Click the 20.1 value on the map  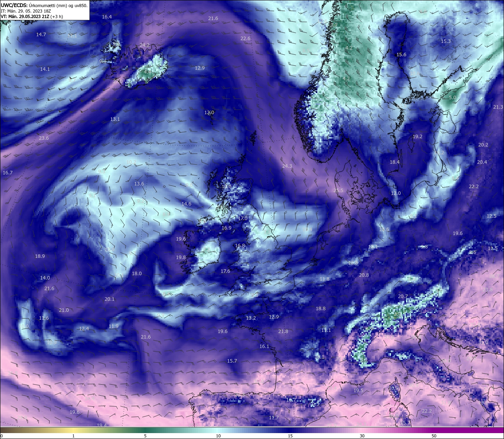point(109,299)
